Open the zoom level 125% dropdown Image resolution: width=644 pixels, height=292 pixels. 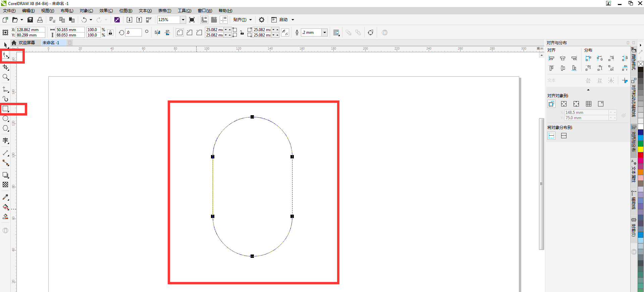coord(183,20)
